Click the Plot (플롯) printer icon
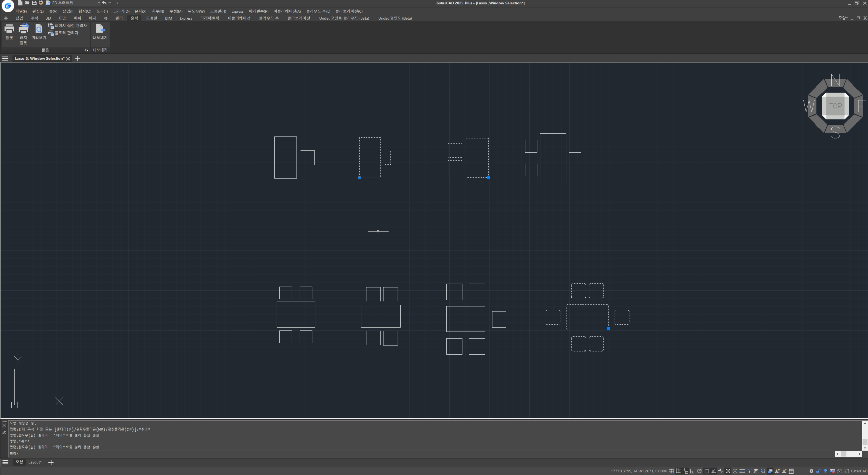This screenshot has height=475, width=868. [9, 29]
